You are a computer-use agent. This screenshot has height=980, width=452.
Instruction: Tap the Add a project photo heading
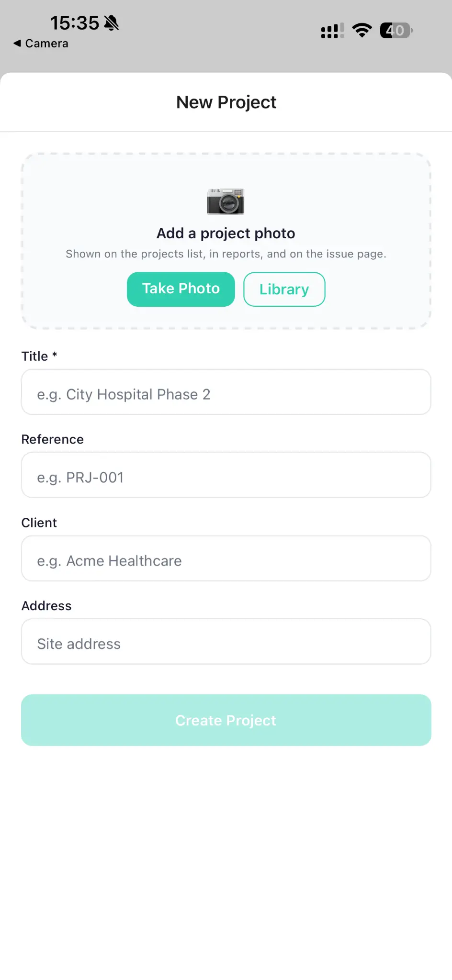226,233
